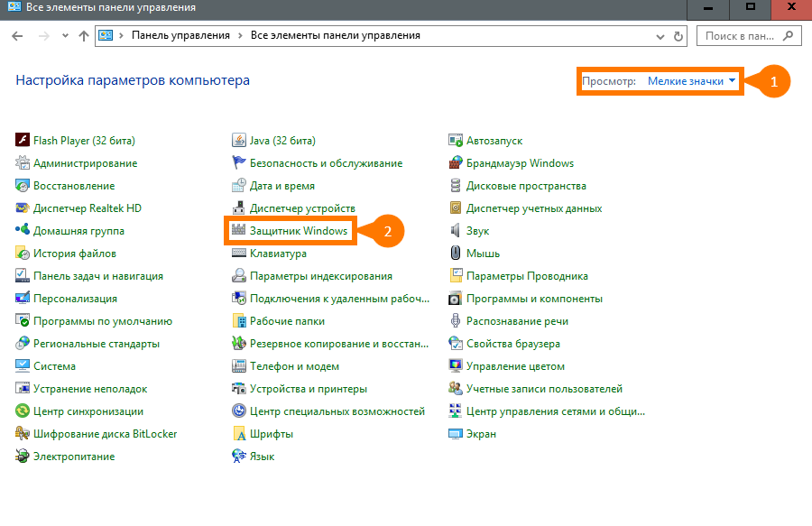Click the Звук speaker icon

[456, 230]
